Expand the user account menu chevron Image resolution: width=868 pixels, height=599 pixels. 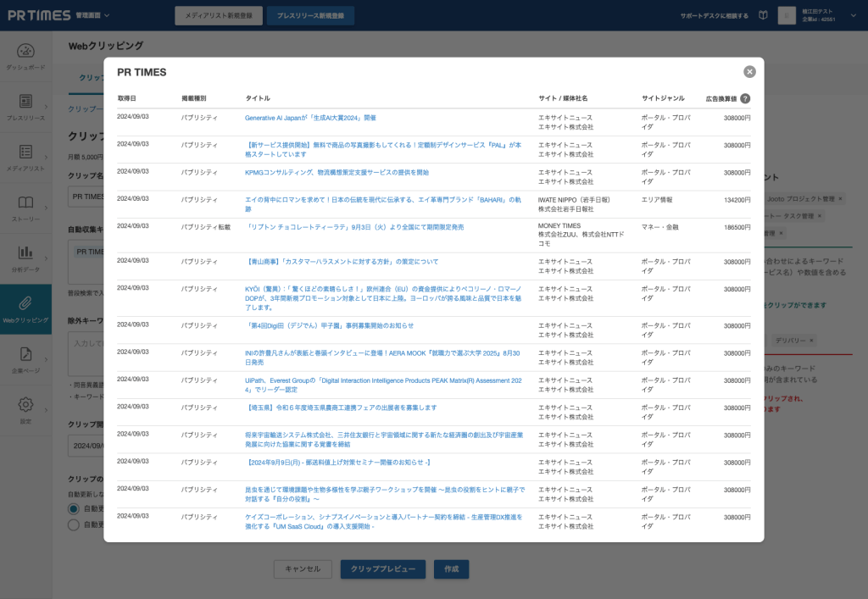(854, 15)
